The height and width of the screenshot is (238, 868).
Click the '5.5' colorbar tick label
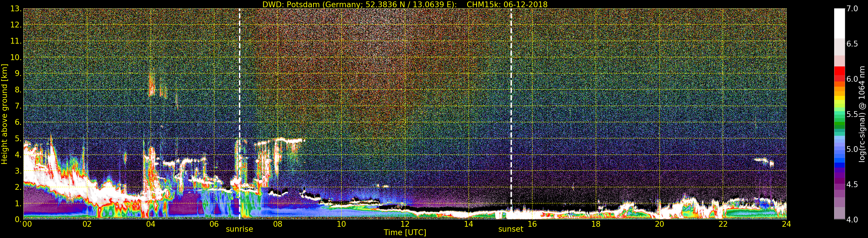point(852,114)
